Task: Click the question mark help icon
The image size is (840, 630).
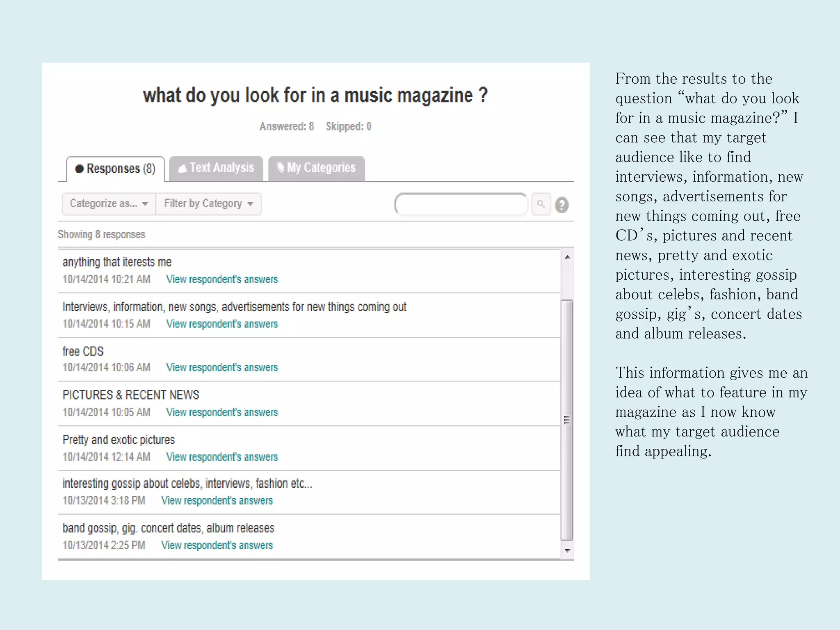Action: (562, 205)
